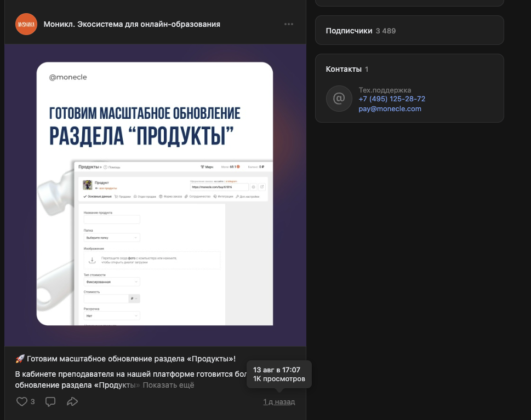Image resolution: width=531 pixels, height=420 pixels.
Task: Like the post with heart icon
Action: pyautogui.click(x=22, y=401)
